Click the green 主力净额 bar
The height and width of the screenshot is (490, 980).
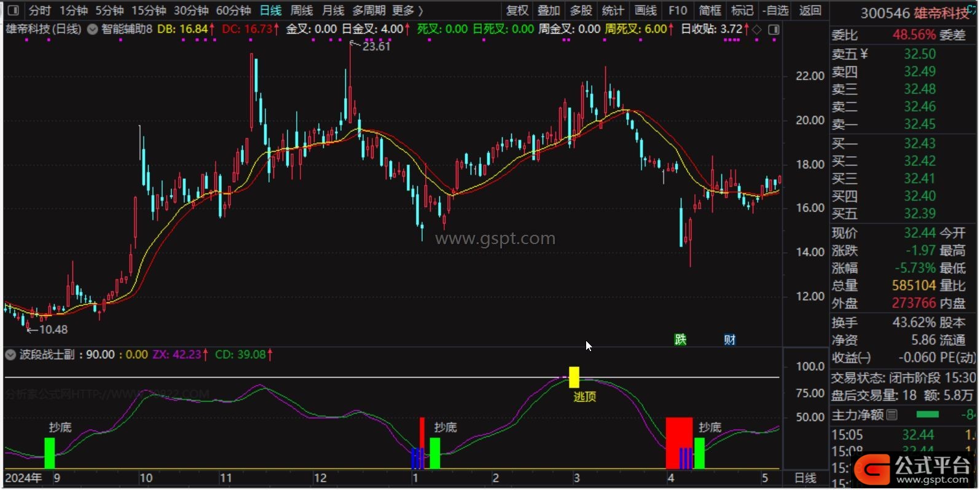[927, 415]
